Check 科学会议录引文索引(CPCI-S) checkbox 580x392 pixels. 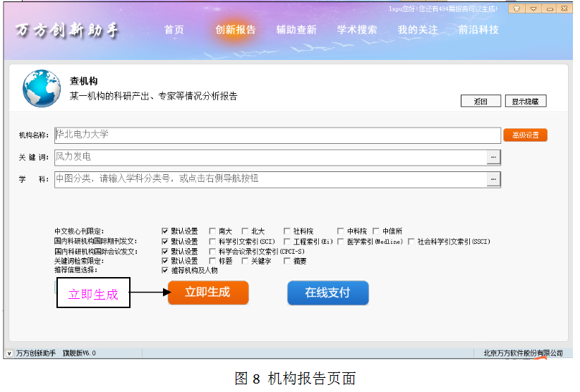(212, 252)
